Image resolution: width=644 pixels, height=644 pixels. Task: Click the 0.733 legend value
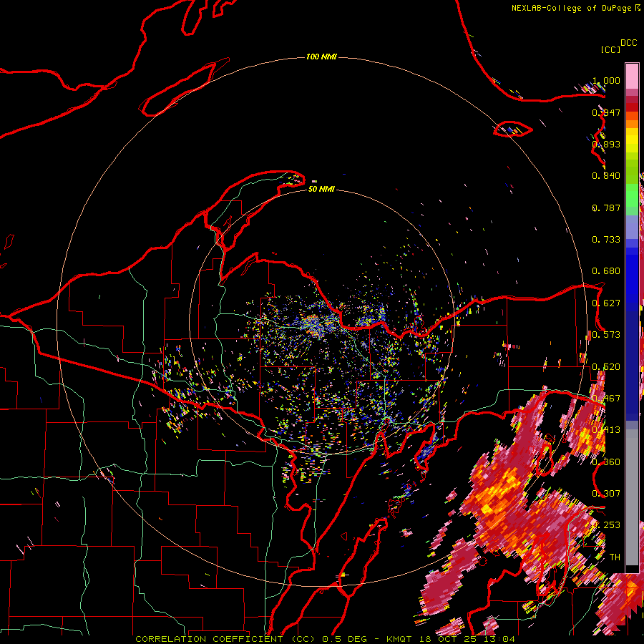[606, 240]
